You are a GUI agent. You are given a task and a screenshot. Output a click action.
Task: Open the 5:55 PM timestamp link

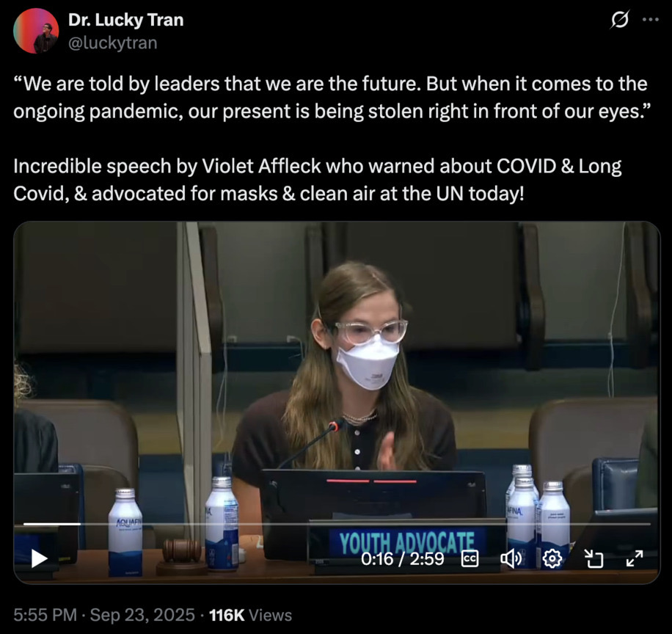pos(45,615)
